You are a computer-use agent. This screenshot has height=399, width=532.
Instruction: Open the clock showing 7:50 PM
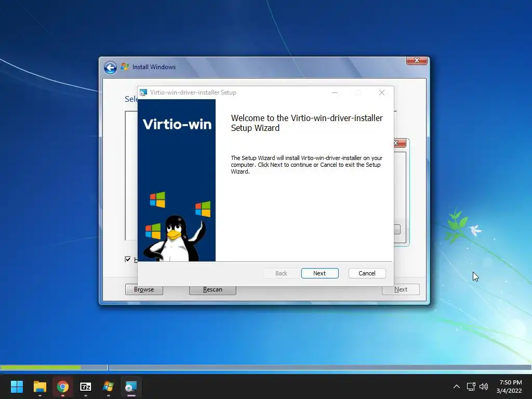(509, 387)
